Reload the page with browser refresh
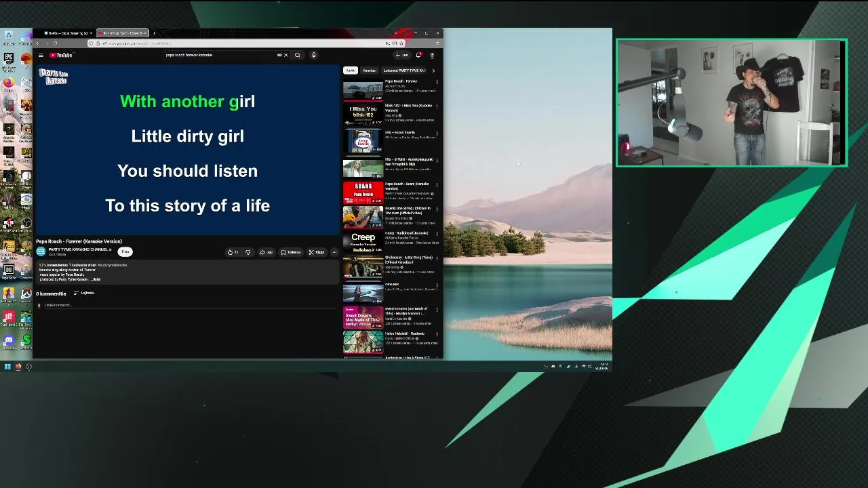Screen dimensions: 868x488 coord(55,43)
